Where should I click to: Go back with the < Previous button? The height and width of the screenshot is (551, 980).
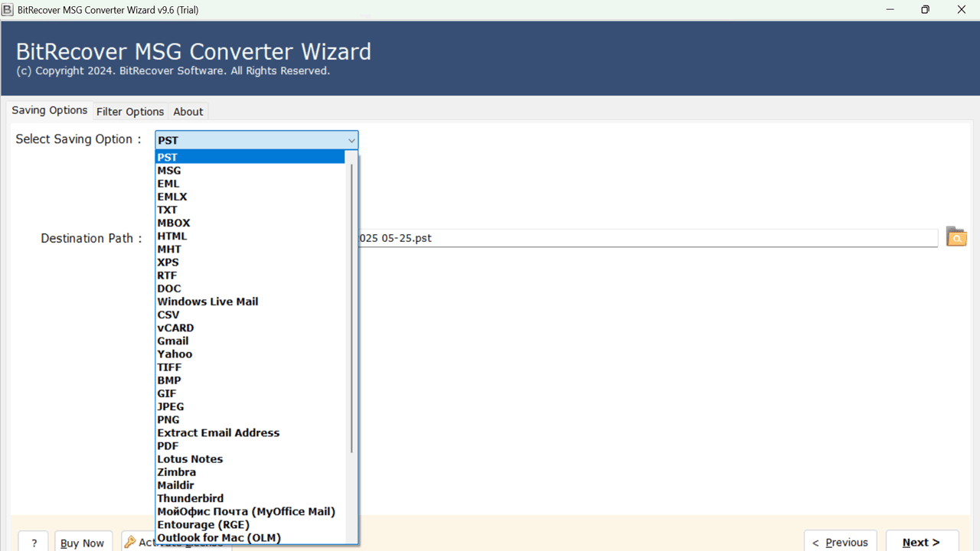pyautogui.click(x=840, y=541)
